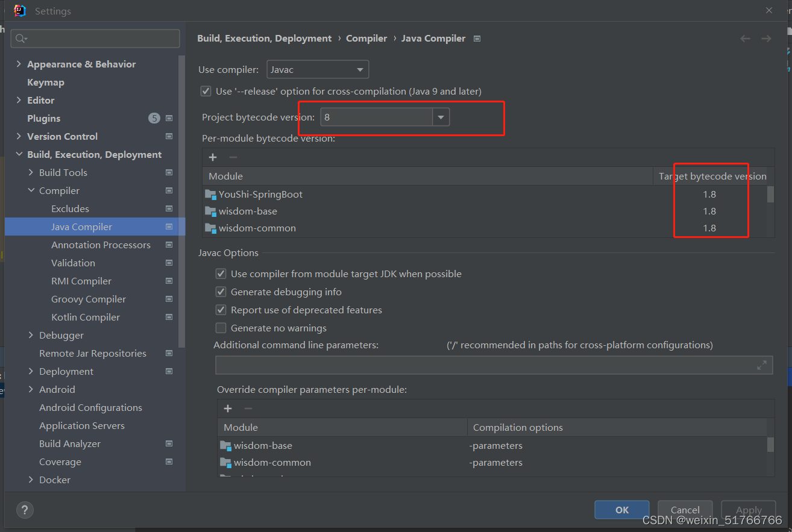This screenshot has height=532, width=792.
Task: Expand the Debugger tree node
Action: (31, 335)
